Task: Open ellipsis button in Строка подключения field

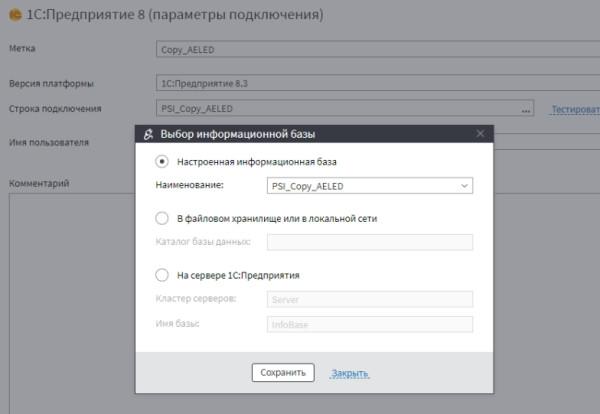Action: point(526,110)
